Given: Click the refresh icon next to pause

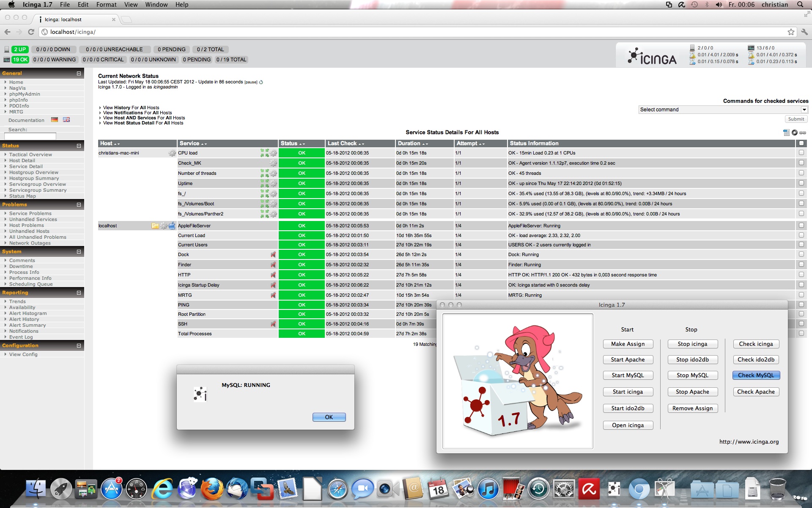Looking at the screenshot, I should click(x=261, y=82).
